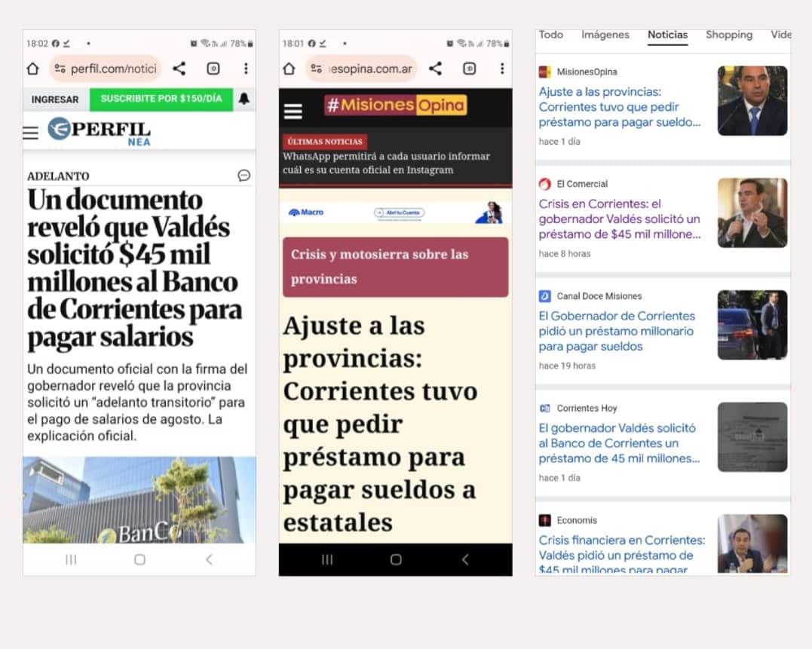Click the Perfil NEA logo

pos(99,131)
